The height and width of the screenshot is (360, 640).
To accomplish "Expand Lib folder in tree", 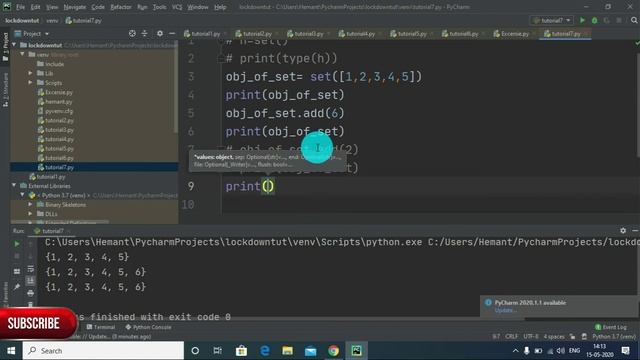I will click(x=31, y=73).
